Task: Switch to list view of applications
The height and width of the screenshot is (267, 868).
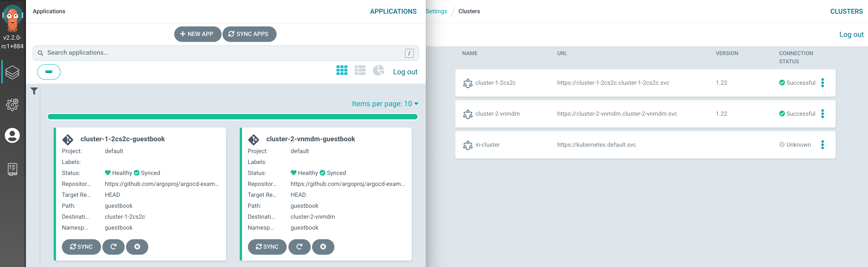Action: [360, 70]
